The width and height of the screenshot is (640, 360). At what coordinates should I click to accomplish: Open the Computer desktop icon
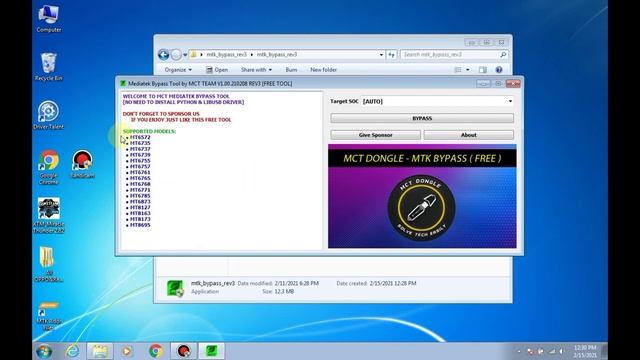(49, 18)
